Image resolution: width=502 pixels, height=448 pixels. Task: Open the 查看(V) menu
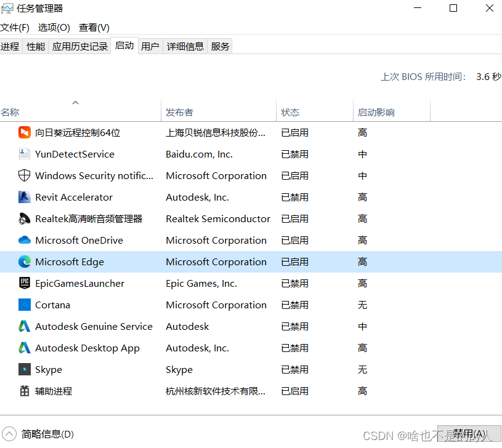click(x=94, y=28)
